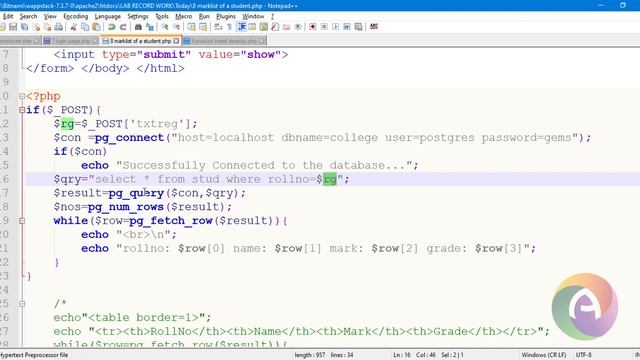Collapse the comment block fold marker
The image size is (640, 360).
click(22, 304)
